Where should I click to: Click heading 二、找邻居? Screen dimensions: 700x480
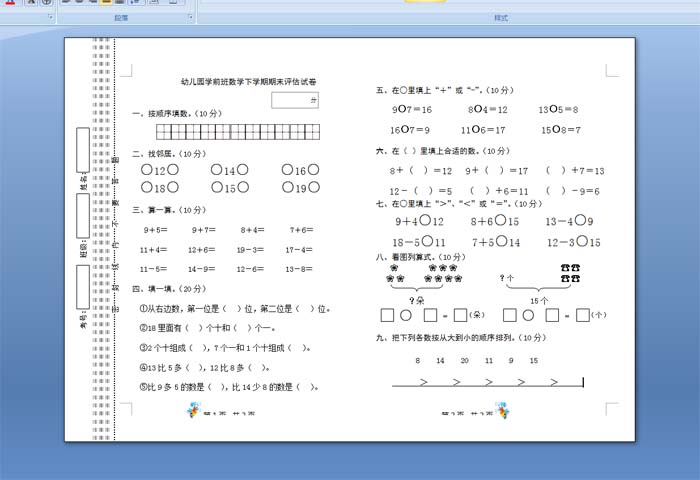169,154
